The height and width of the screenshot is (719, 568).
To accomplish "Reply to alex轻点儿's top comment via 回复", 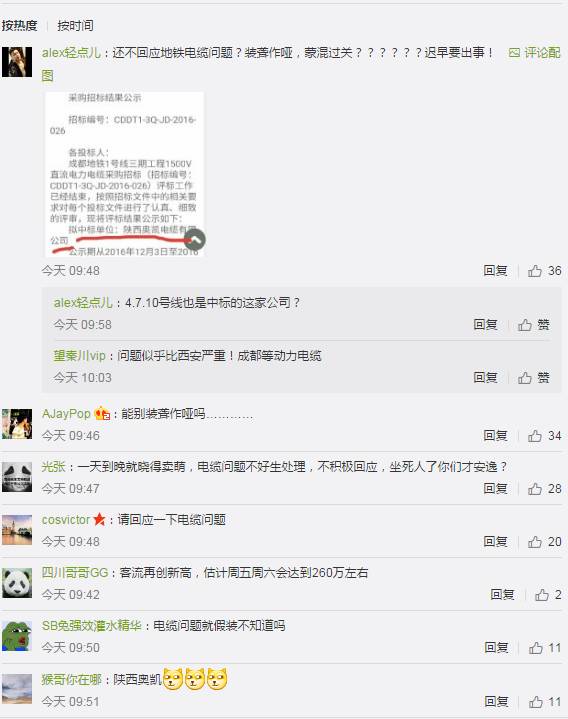I will 496,271.
